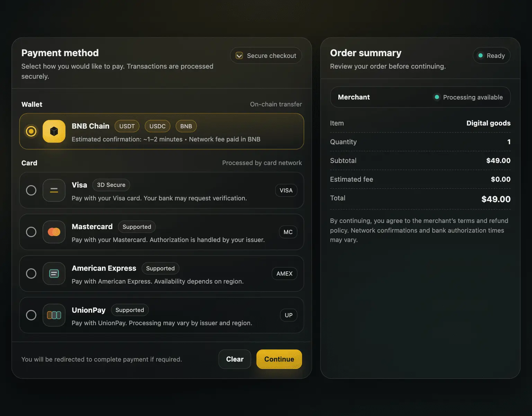Click the Estimated fee label
The image size is (532, 416).
352,179
